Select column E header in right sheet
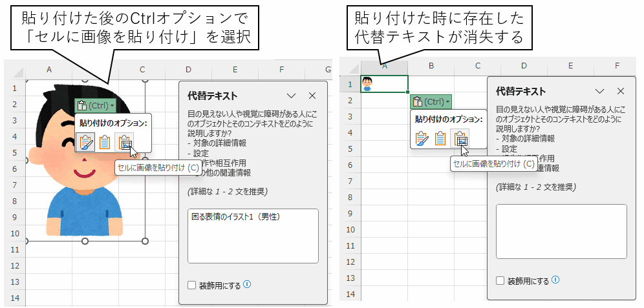Viewport: 644px width, 308px height. [570, 65]
